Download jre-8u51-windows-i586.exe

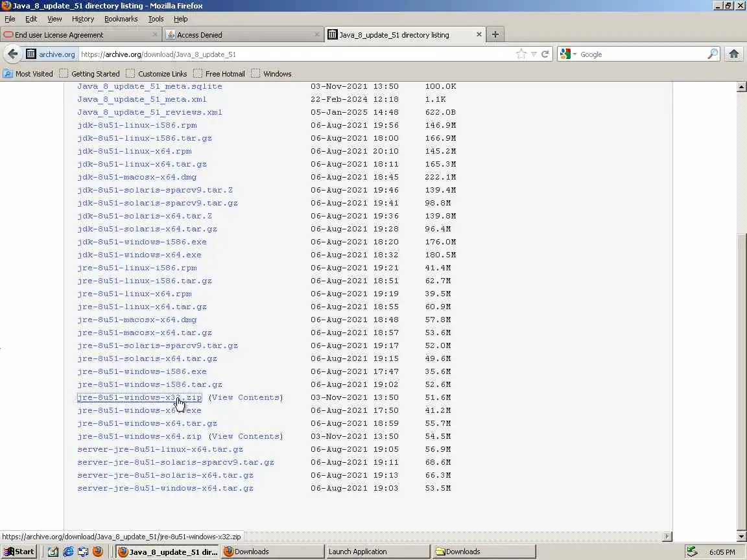(x=142, y=371)
